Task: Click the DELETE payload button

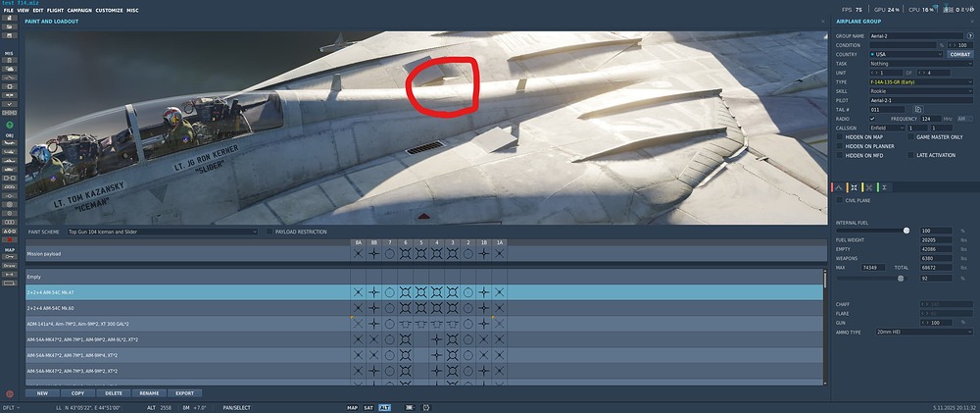Action: 114,393
